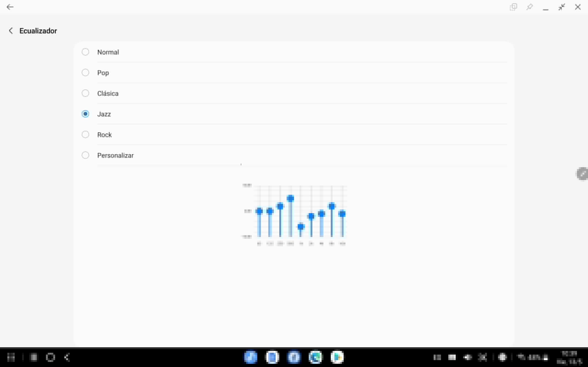This screenshot has width=588, height=367.
Task: Select the Pop equalizer preset
Action: [85, 73]
